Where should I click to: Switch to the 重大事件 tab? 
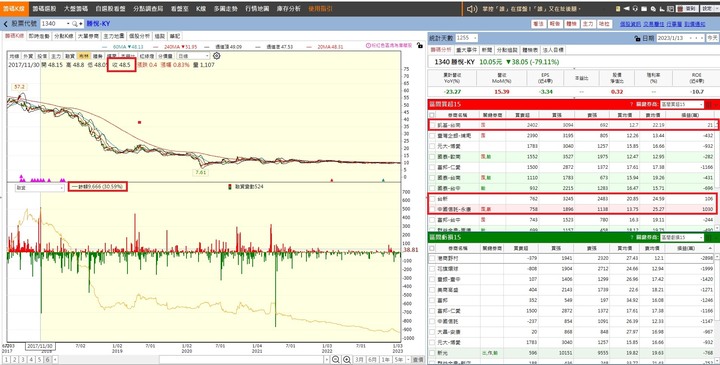tap(467, 50)
